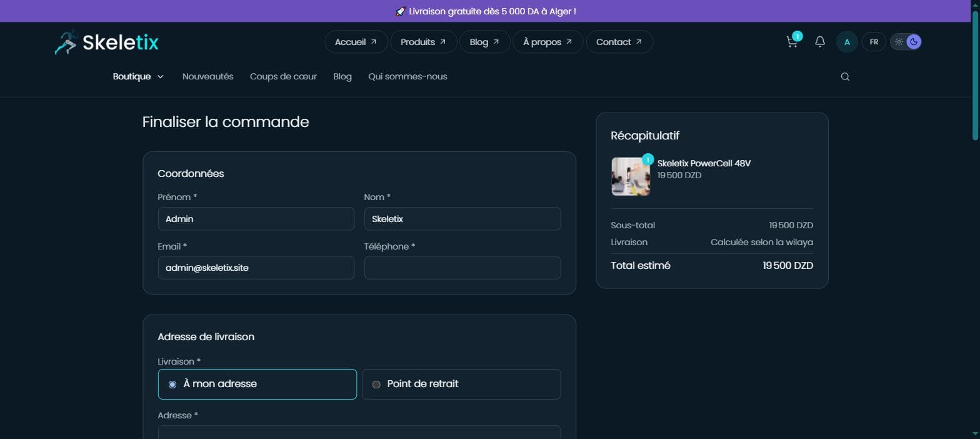Focus the empty Téléphone field
The height and width of the screenshot is (439, 980).
point(462,268)
